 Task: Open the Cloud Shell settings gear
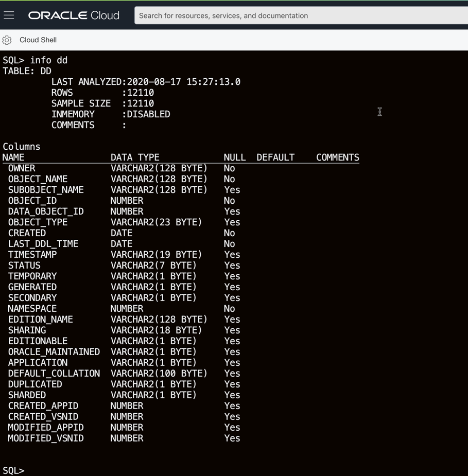click(x=7, y=40)
